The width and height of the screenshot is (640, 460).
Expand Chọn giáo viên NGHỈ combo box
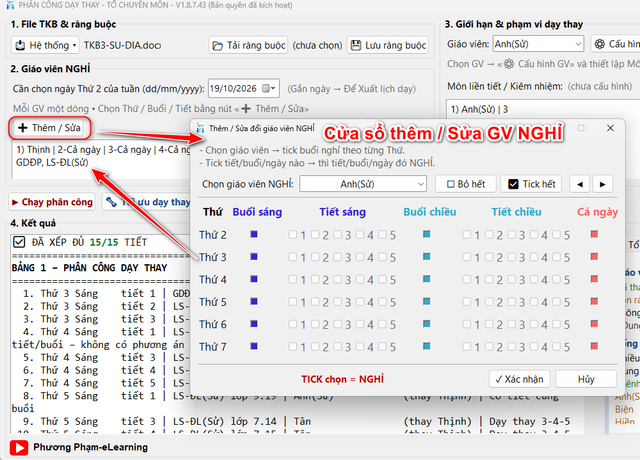[x=363, y=184]
